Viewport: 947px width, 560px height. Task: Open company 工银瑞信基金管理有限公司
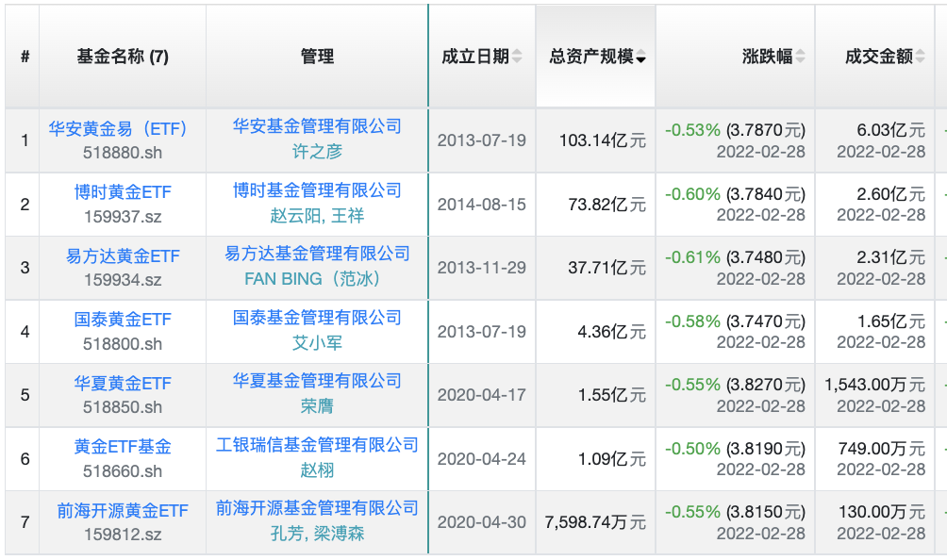tap(317, 445)
